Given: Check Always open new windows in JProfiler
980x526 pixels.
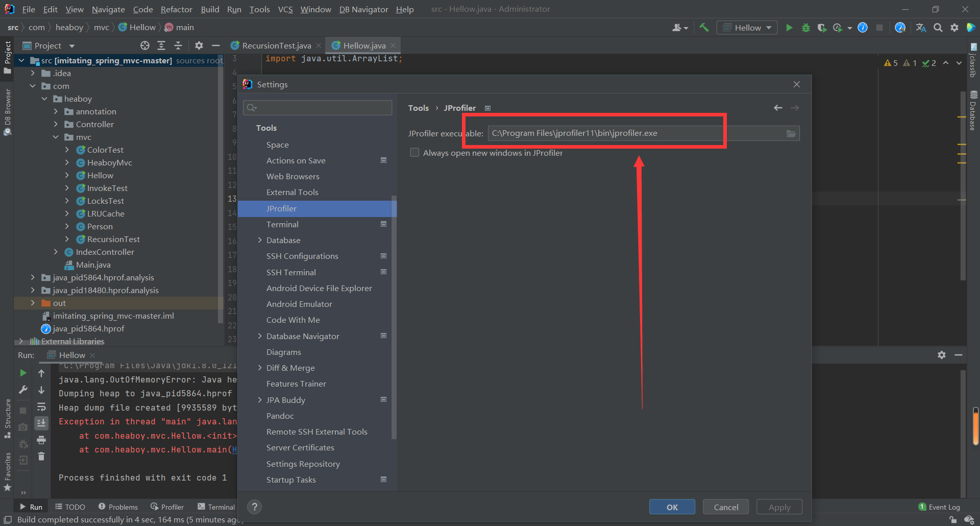Looking at the screenshot, I should 414,153.
